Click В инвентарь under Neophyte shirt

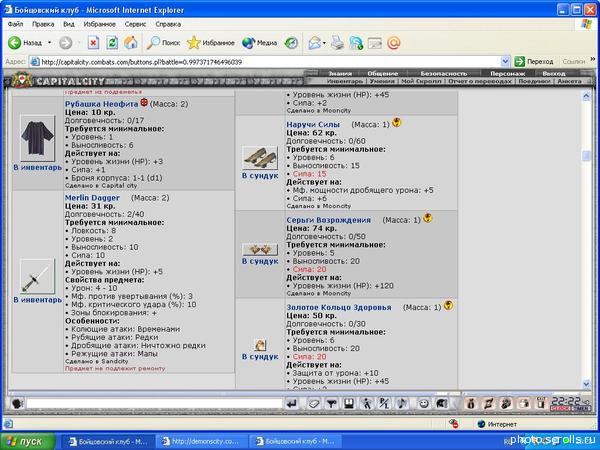click(x=38, y=168)
